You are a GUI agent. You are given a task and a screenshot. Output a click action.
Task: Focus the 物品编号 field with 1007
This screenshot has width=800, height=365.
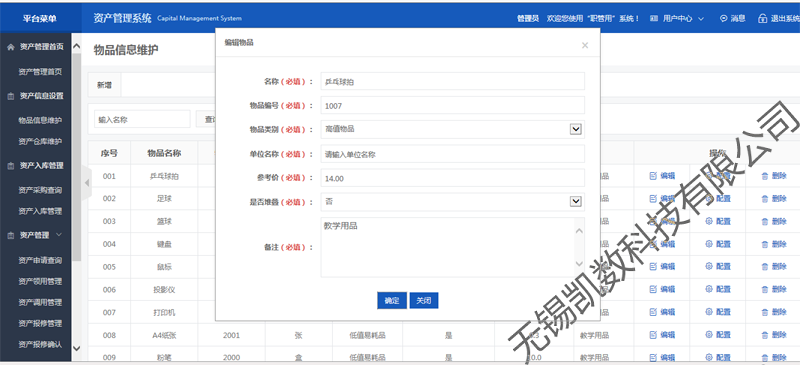tap(453, 106)
